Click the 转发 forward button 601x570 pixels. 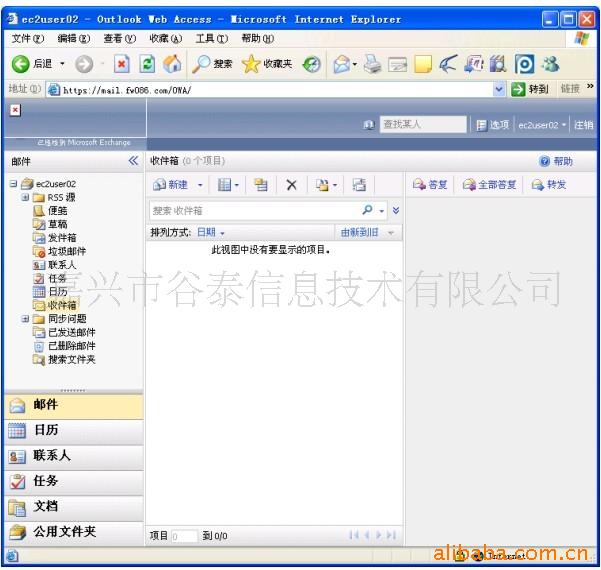[x=548, y=185]
